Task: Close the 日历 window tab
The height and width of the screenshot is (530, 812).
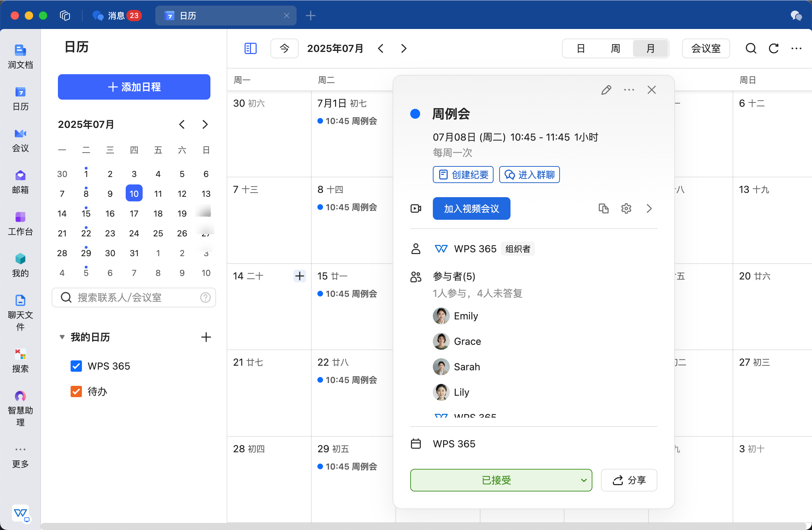Action: [x=287, y=16]
